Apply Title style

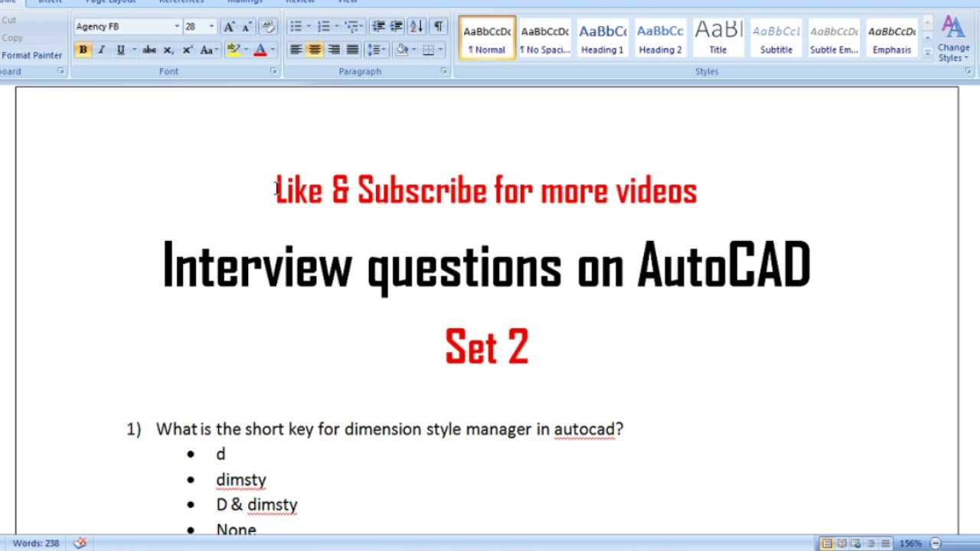point(718,38)
